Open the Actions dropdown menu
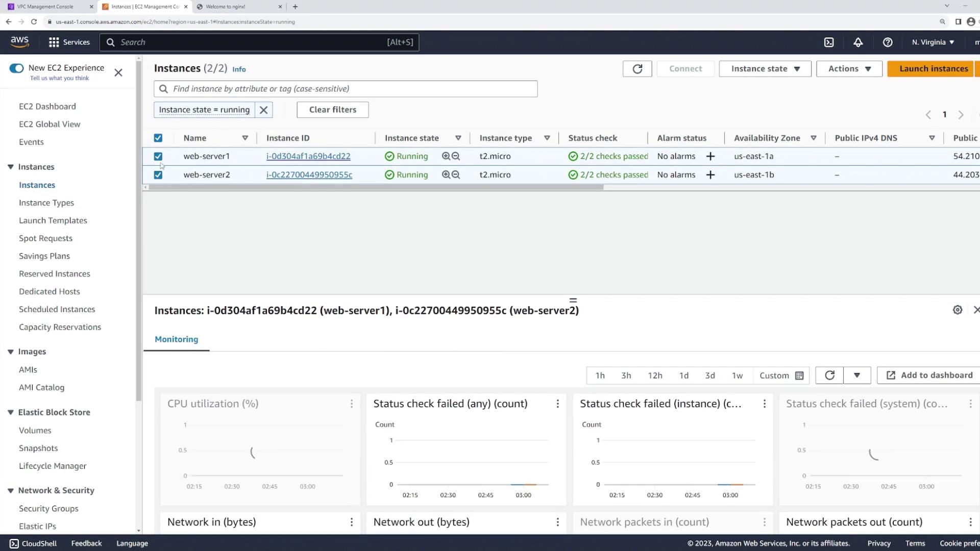Screen dimensions: 980x551 [849, 69]
